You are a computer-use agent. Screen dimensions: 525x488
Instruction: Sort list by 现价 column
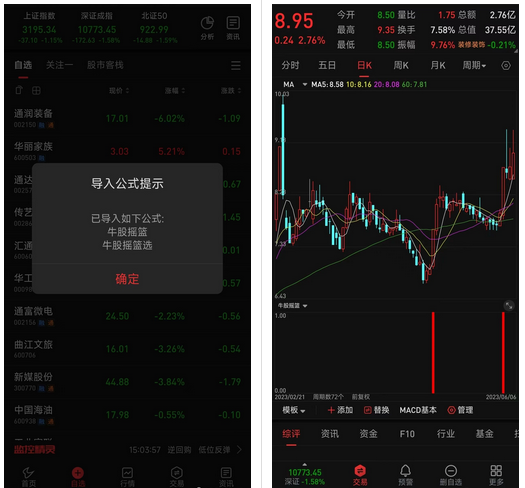coord(119,91)
